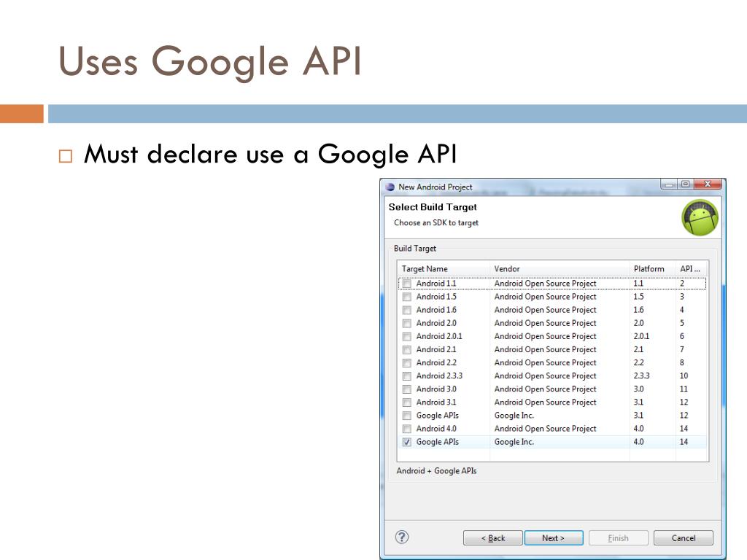Select the "Google APIs" name in the API 12 row
This screenshot has width=747, height=560.
[438, 415]
